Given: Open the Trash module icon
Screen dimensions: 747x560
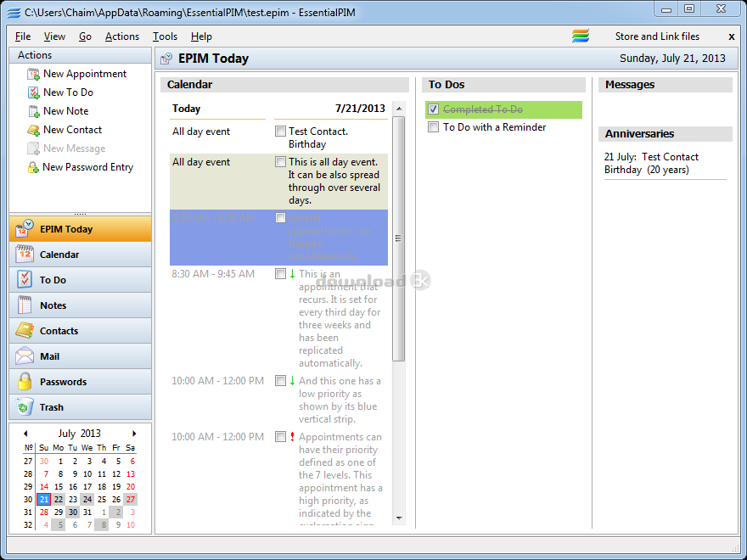Looking at the screenshot, I should tap(25, 407).
